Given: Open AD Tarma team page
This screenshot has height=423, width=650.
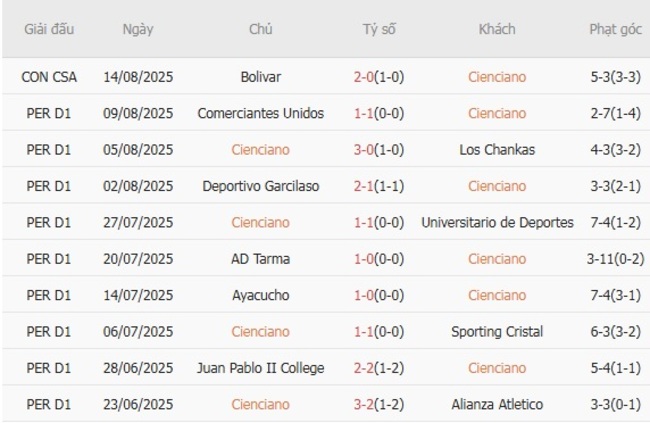Looking at the screenshot, I should [x=260, y=259].
